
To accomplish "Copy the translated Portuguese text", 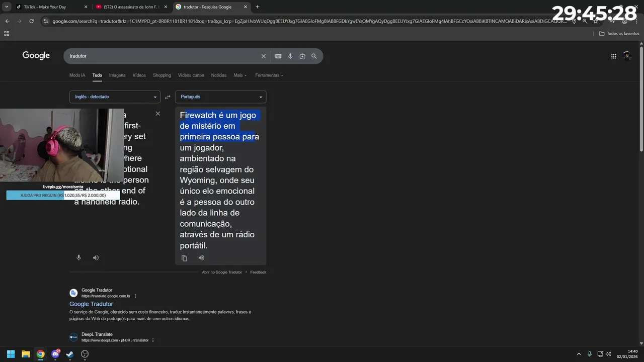I will 184,258.
